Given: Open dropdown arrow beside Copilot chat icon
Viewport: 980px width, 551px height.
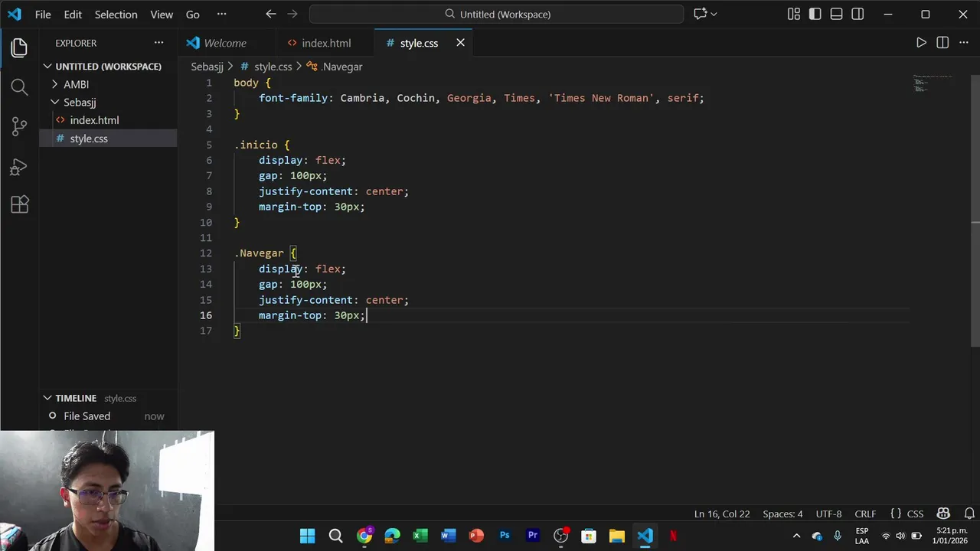Looking at the screenshot, I should [x=714, y=14].
